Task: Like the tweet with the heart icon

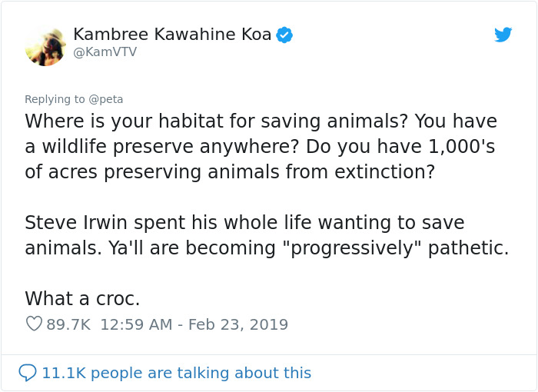Action: [x=34, y=324]
